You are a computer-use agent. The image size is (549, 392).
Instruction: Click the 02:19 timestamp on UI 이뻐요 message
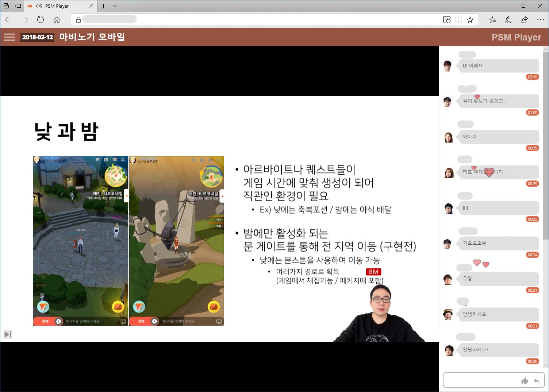coord(532,77)
